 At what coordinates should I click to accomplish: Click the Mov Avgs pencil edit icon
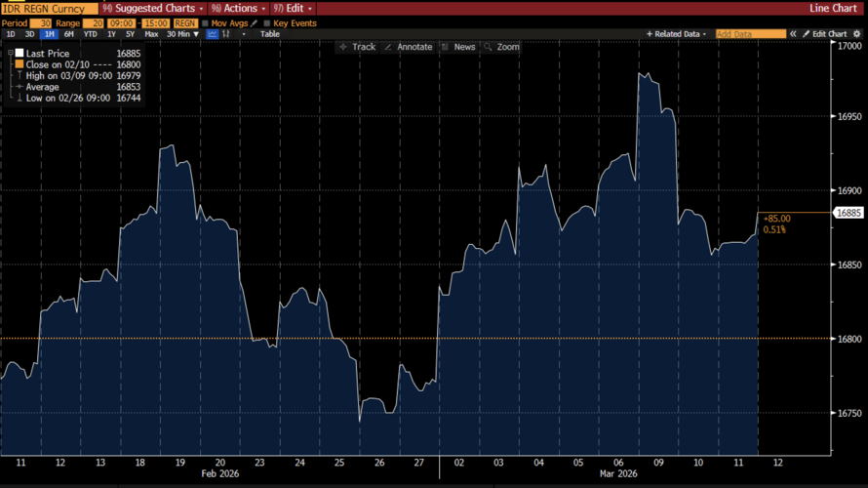point(255,22)
